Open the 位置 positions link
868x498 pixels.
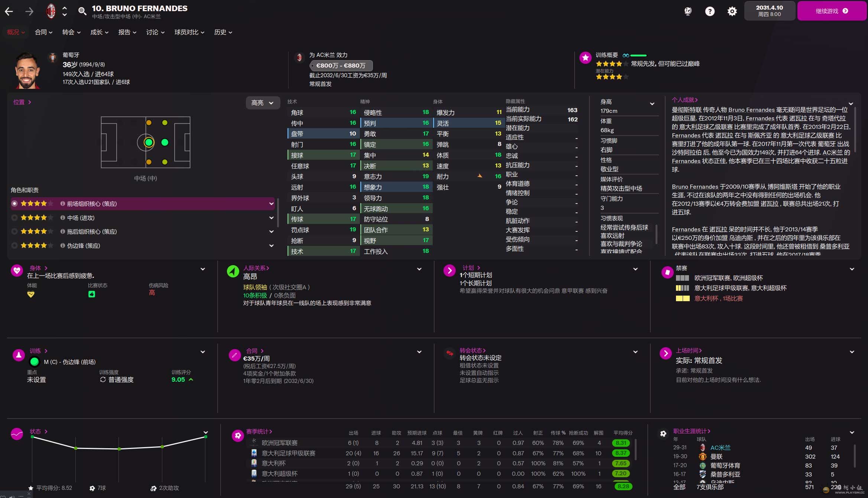click(22, 102)
